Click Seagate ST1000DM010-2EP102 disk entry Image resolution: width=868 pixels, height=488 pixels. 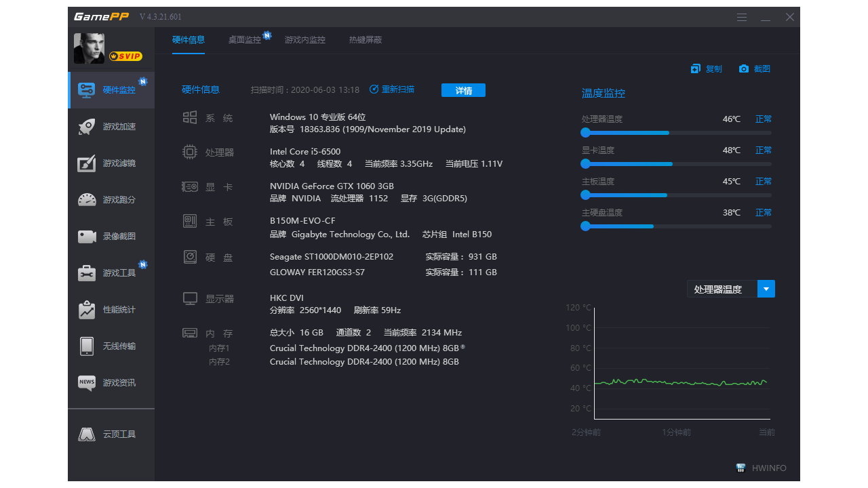point(332,257)
